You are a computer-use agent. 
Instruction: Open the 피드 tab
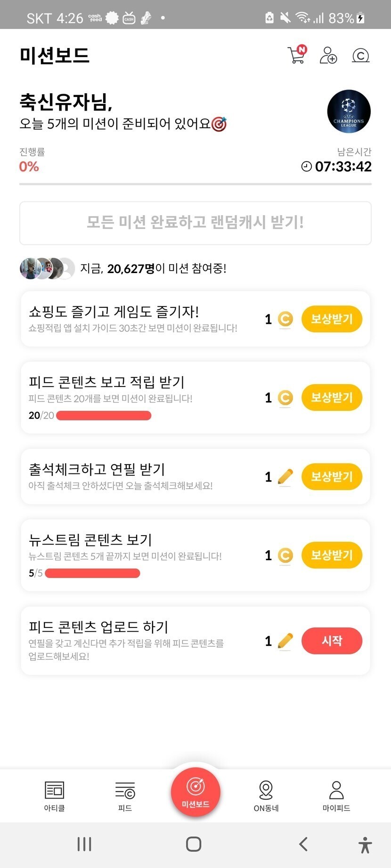(125, 796)
